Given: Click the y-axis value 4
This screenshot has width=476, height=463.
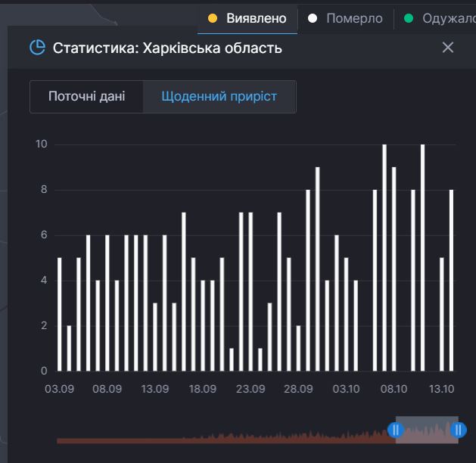Looking at the screenshot, I should [44, 281].
